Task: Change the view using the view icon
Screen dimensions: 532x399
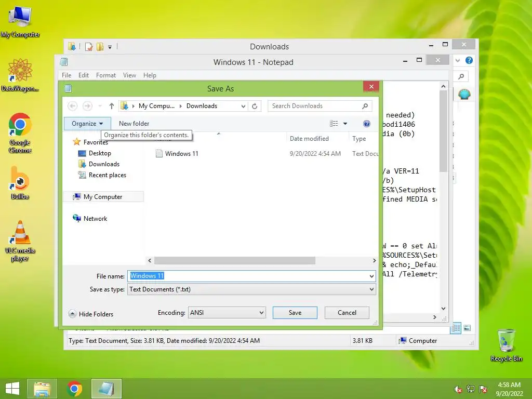Action: 334,124
